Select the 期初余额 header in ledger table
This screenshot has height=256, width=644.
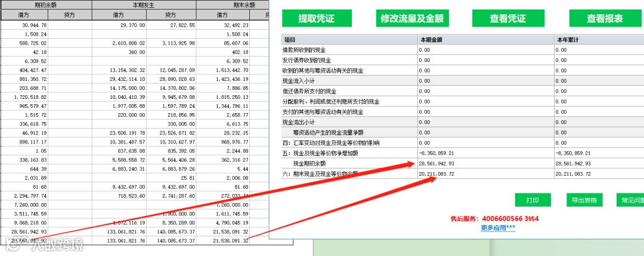(x=46, y=5)
